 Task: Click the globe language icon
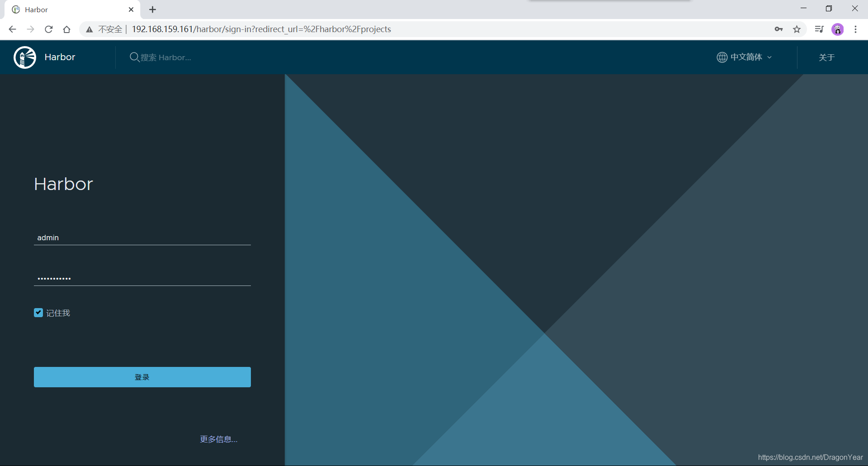(x=722, y=57)
